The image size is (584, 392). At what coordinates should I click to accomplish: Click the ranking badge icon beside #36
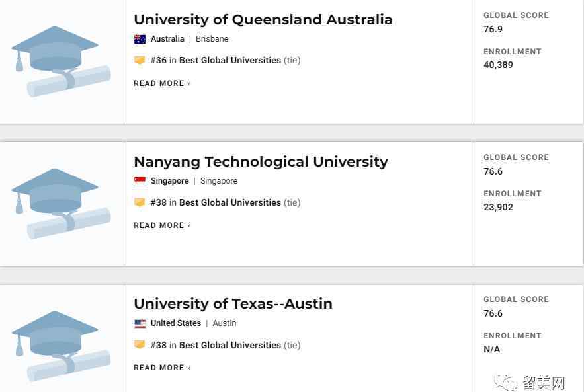click(140, 60)
